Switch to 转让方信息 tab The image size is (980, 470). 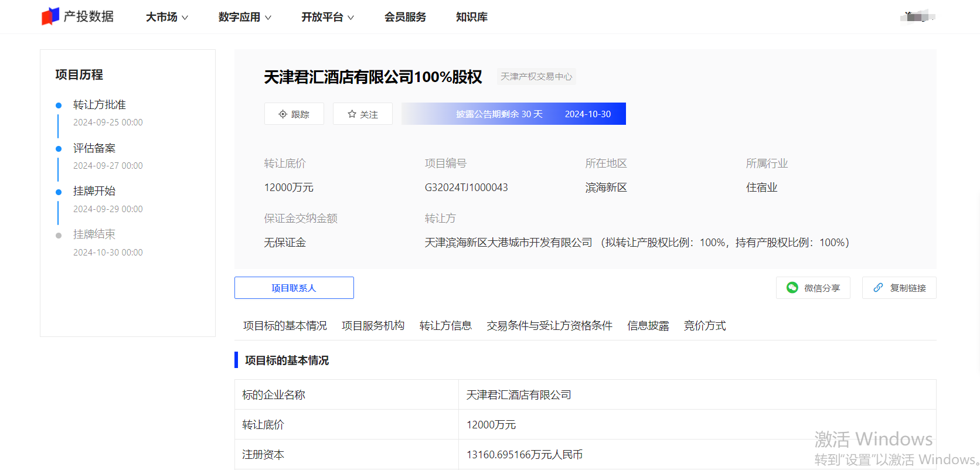[445, 326]
